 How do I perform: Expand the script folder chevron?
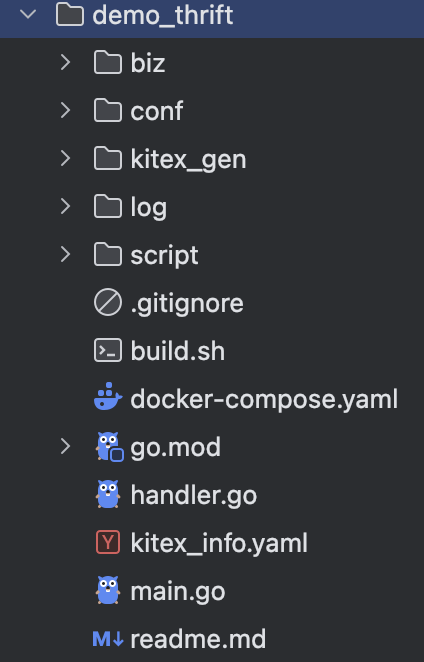pyautogui.click(x=65, y=254)
